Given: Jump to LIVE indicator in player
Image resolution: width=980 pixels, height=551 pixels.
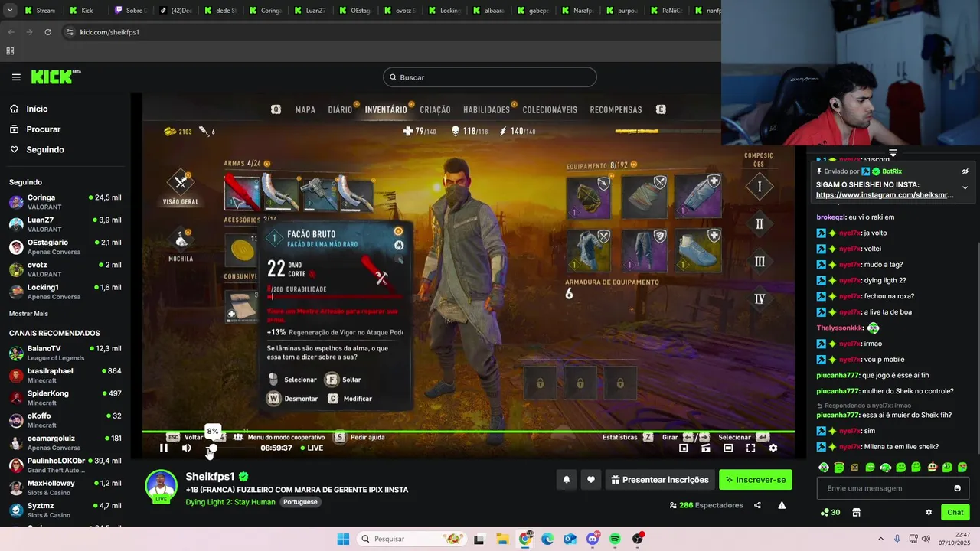Looking at the screenshot, I should tap(312, 448).
